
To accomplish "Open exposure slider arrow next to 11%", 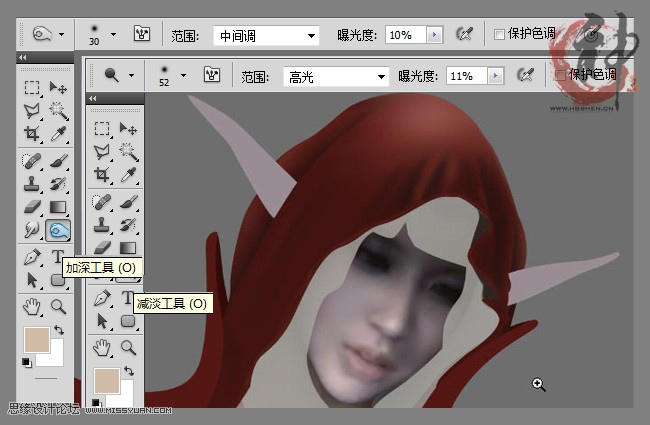I will tap(495, 76).
